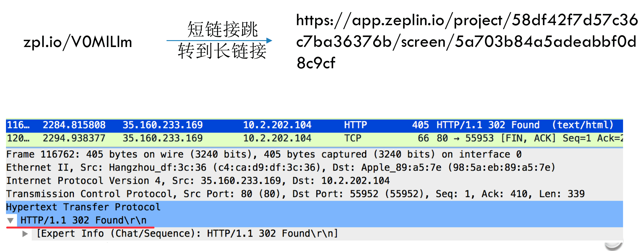Click destination 10.2.202.104 in TCP row
The height and width of the screenshot is (251, 644).
tap(277, 138)
